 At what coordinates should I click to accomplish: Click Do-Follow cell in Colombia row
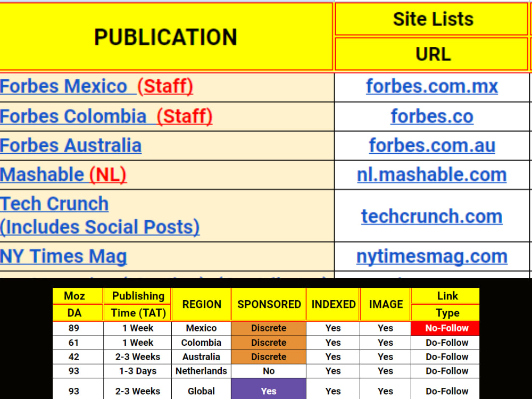[445, 343]
